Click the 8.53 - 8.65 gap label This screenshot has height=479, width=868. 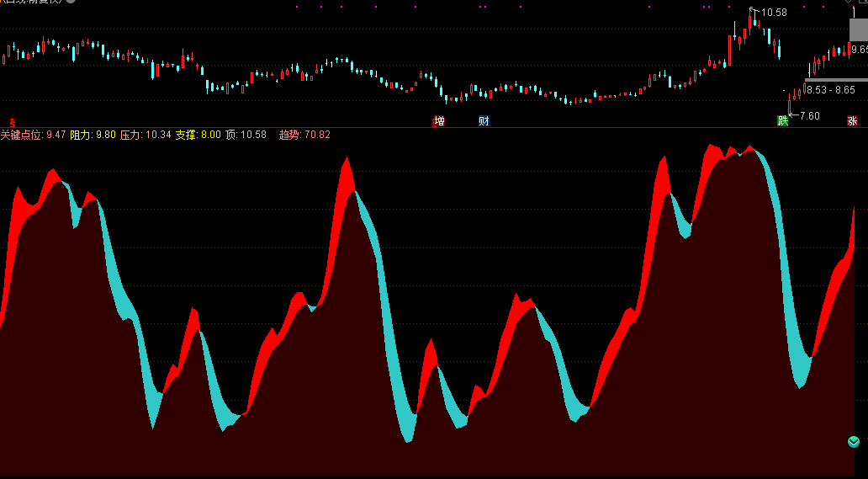(829, 90)
